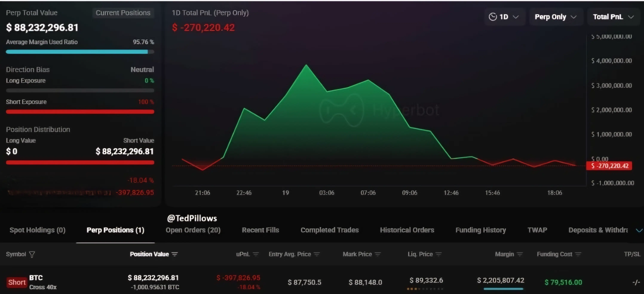This screenshot has height=294, width=644.
Task: Click the Short BTC position badge
Action: tap(17, 282)
